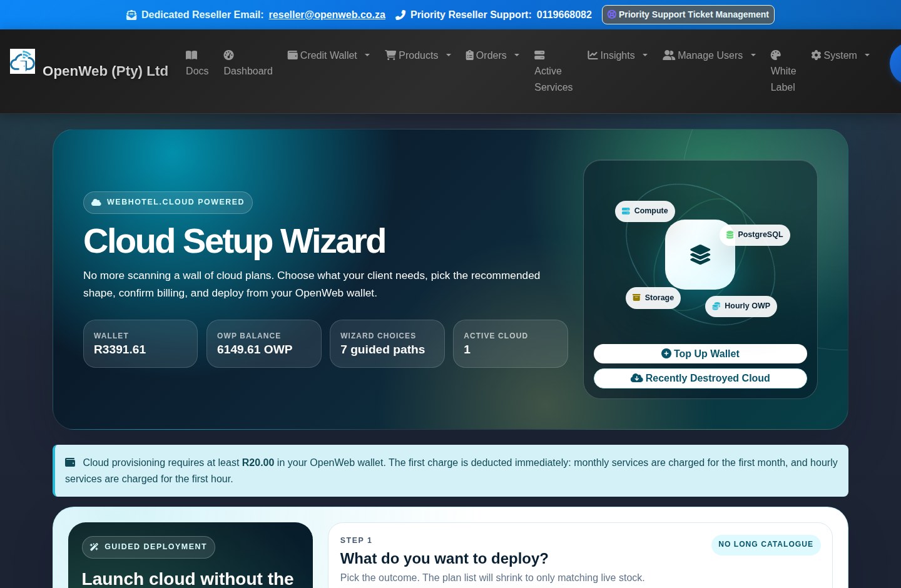901x588 pixels.
Task: Click the Manage Users people icon
Action: click(x=669, y=55)
